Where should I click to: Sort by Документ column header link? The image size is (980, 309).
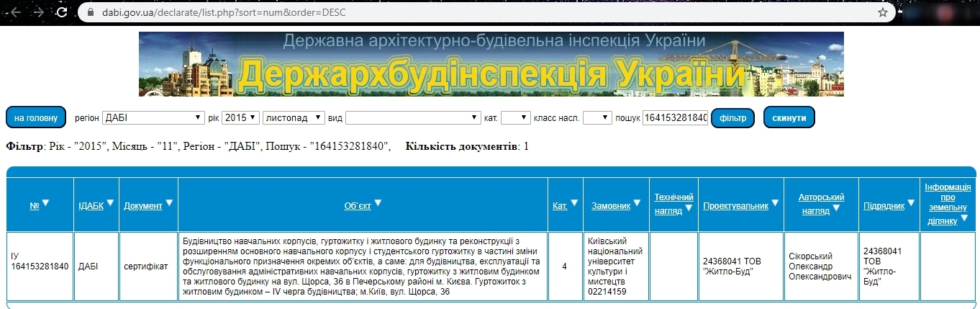pyautogui.click(x=143, y=206)
